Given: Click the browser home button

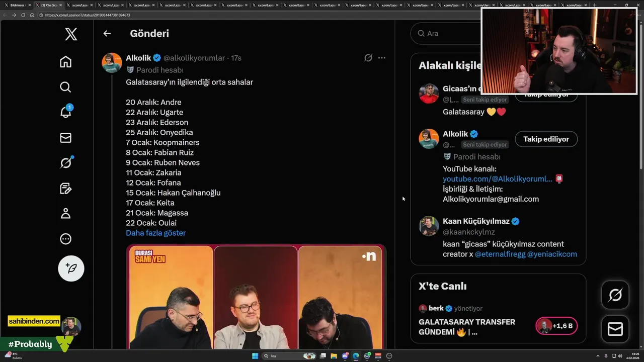Looking at the screenshot, I should click(32, 15).
